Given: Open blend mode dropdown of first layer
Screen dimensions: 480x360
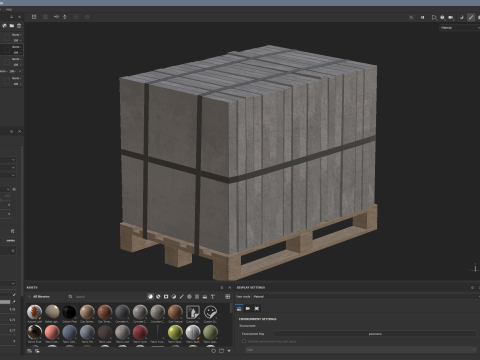Looking at the screenshot, I should point(16,35).
